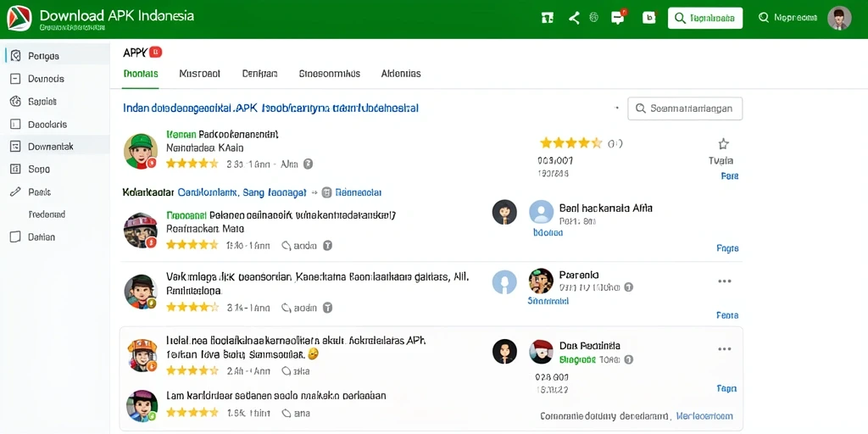Click the 'Sitantratal' link under Paranio
868x434 pixels.
[x=548, y=301]
